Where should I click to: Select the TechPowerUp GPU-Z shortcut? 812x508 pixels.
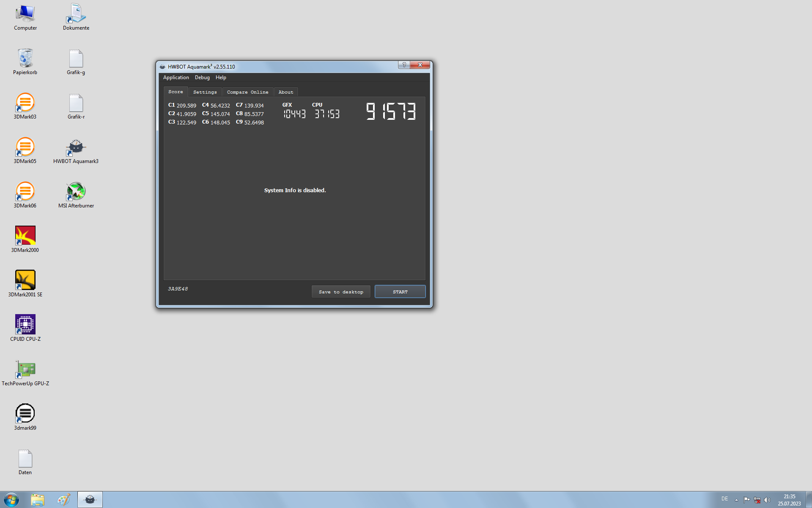point(25,373)
